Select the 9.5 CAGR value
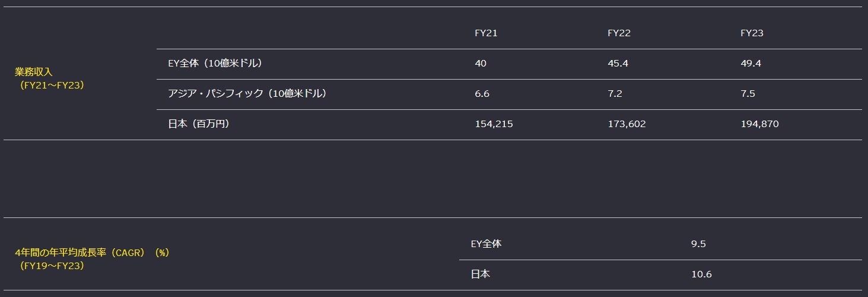 tap(698, 244)
